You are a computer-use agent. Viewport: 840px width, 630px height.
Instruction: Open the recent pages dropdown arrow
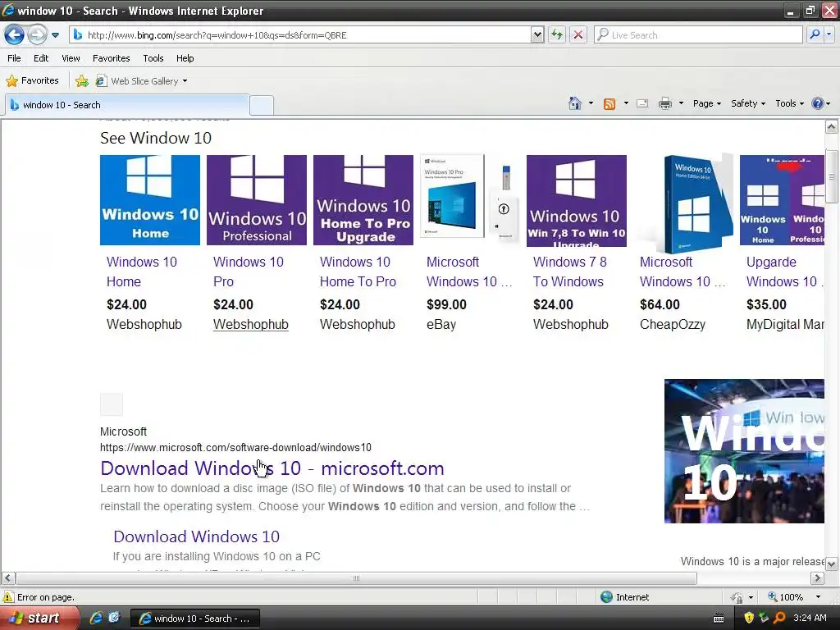point(55,35)
